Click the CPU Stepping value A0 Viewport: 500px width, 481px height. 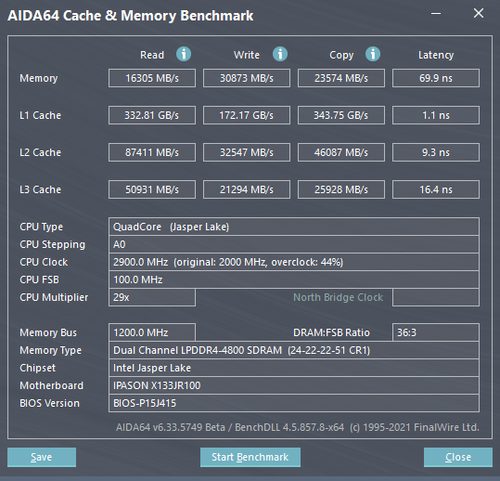[294, 244]
